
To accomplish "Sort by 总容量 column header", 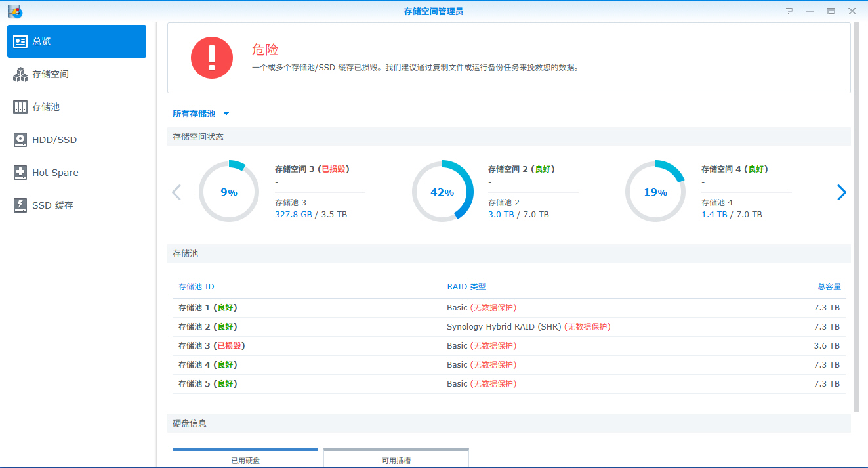I will point(829,287).
